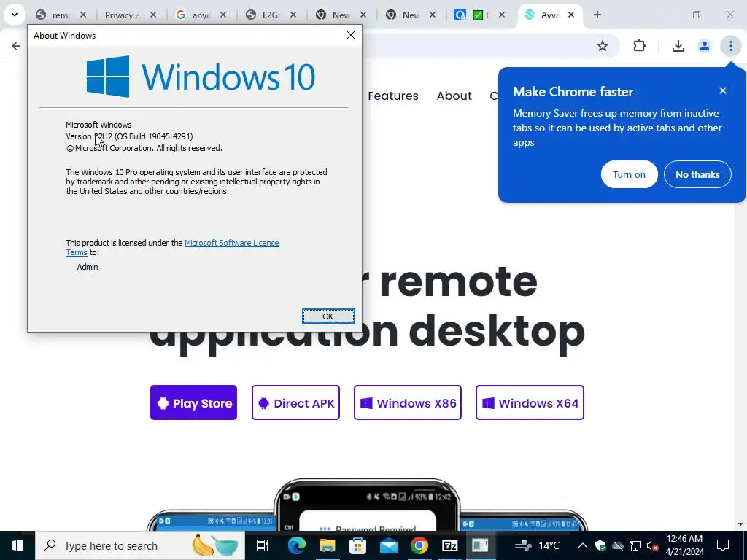Select the licensed user name Admin
The height and width of the screenshot is (560, 747).
[88, 267]
